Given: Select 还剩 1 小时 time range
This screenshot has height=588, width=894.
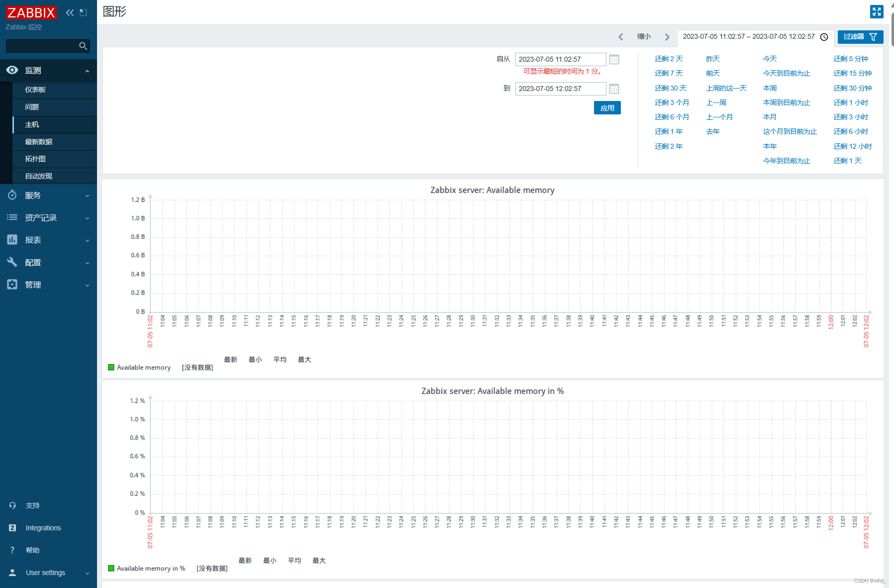Looking at the screenshot, I should point(851,102).
